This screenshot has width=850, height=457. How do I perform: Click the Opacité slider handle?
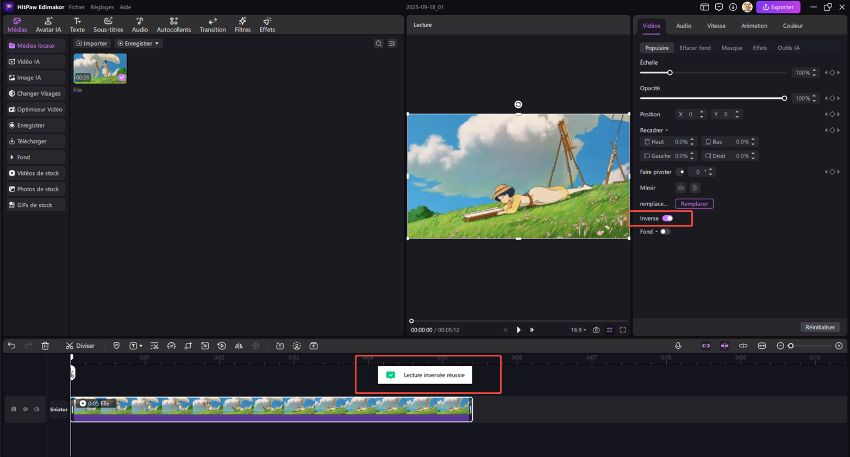(x=784, y=98)
